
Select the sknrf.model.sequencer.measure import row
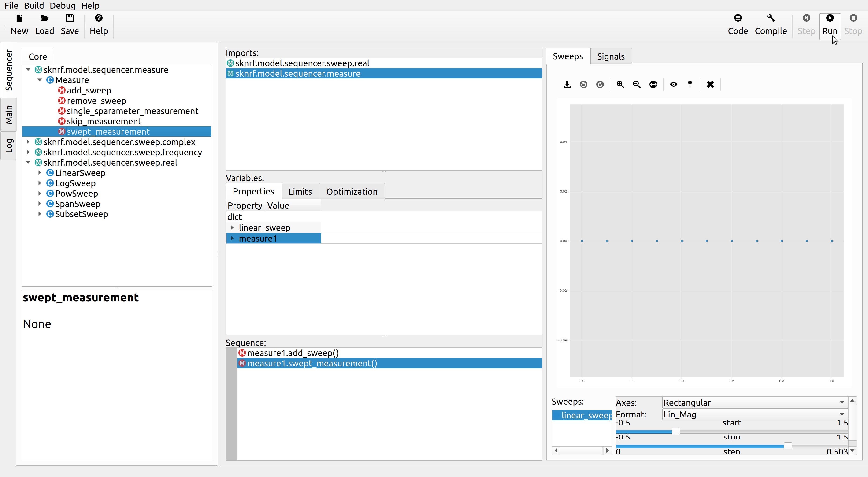pyautogui.click(x=384, y=74)
